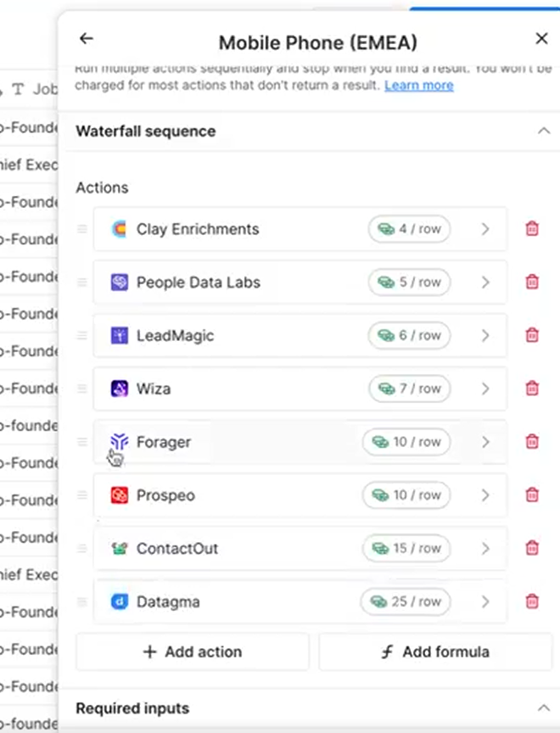Select the Datagma action row
The height and width of the screenshot is (733, 560).
click(x=229, y=602)
